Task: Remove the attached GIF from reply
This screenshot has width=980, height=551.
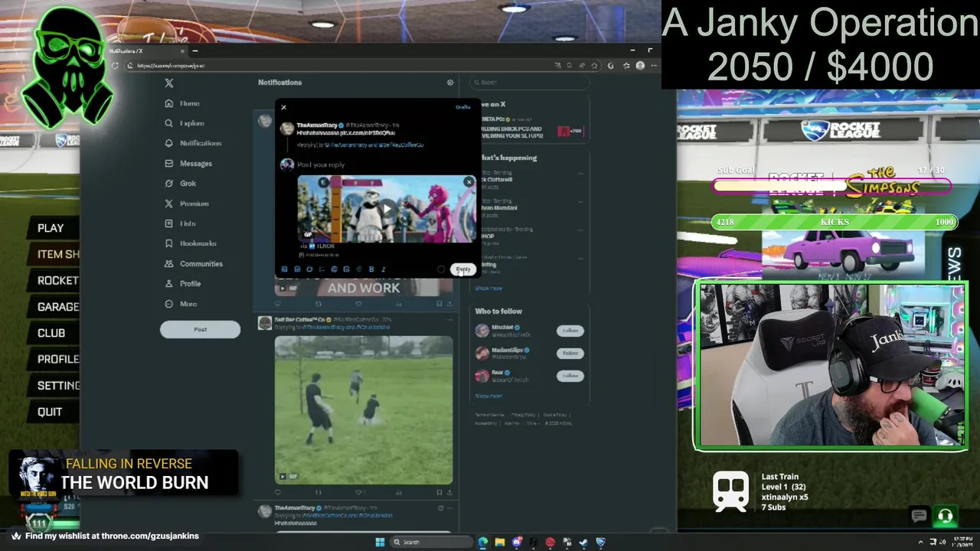Action: pos(469,182)
